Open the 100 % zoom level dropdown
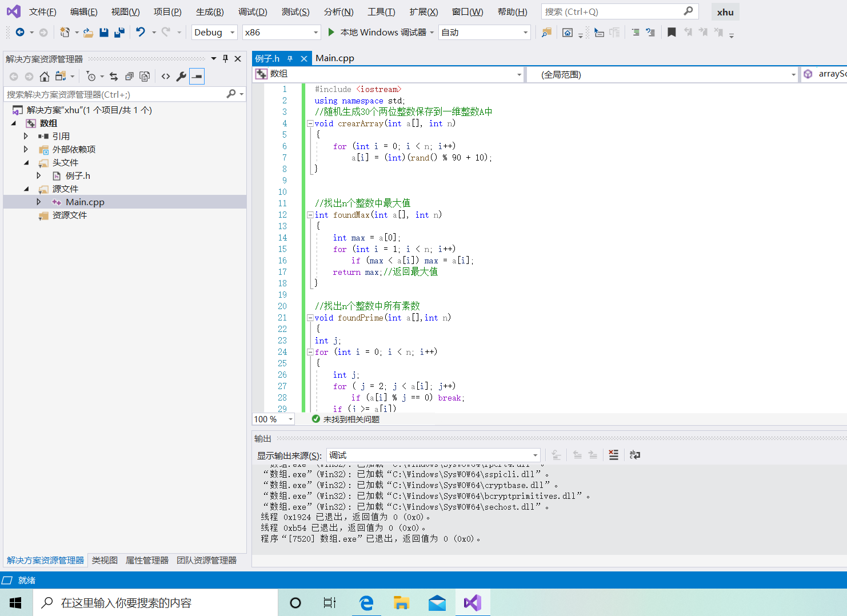This screenshot has height=616, width=847. [x=273, y=419]
